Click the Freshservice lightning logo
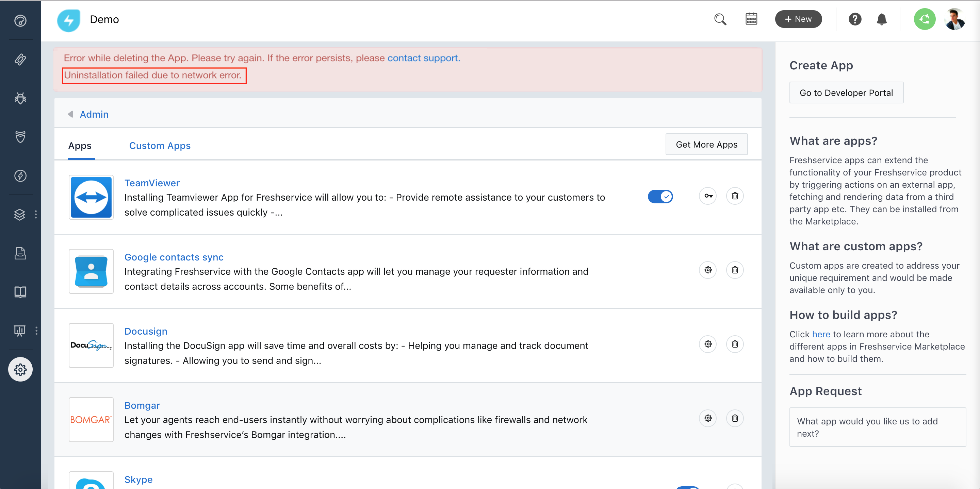The width and height of the screenshot is (980, 489). click(69, 20)
